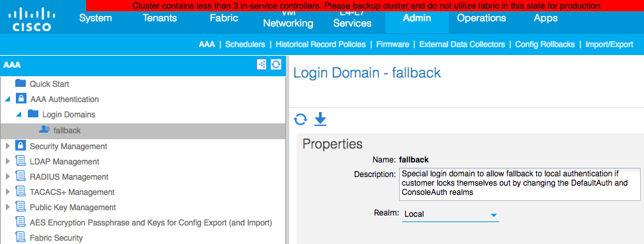644x244 pixels.
Task: Click the TACACS+ Management scroll icon
Action: pos(20,192)
